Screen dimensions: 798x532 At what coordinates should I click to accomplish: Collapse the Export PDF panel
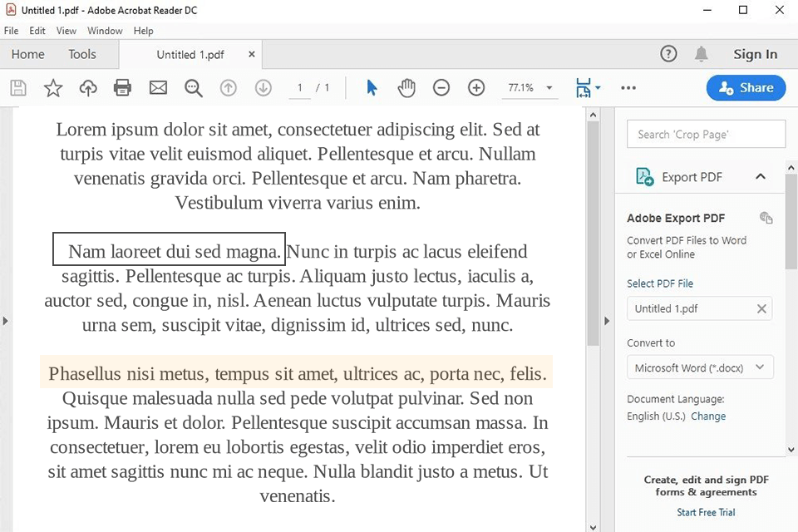pos(760,176)
